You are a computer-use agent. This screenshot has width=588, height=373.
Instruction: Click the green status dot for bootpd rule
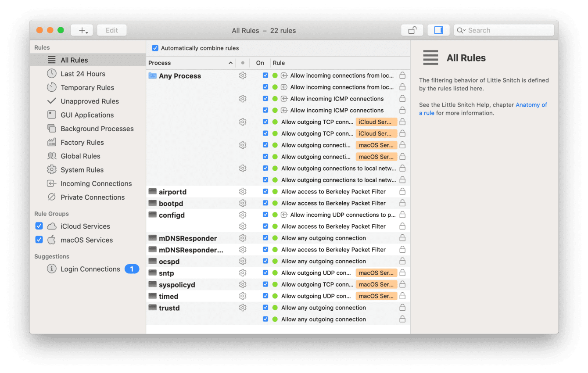click(275, 204)
